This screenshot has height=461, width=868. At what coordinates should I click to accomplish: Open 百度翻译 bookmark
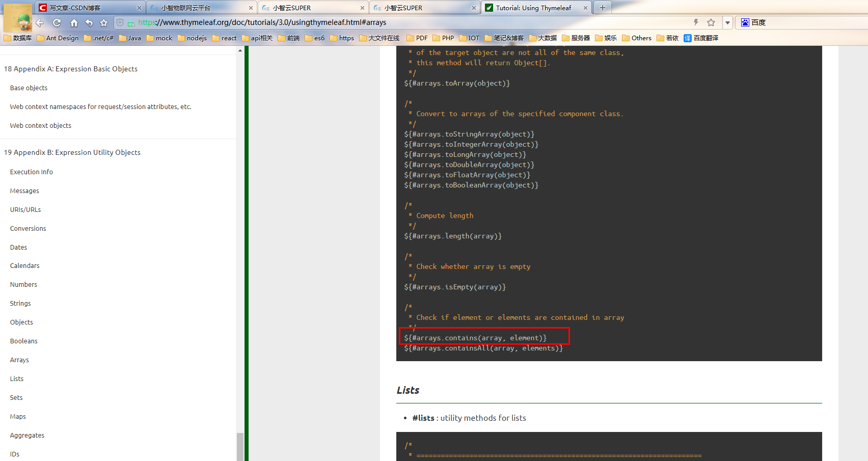(x=701, y=38)
